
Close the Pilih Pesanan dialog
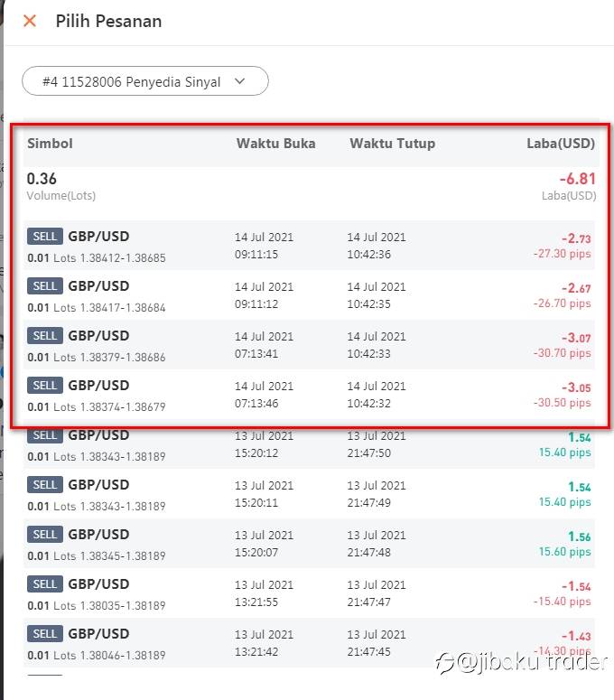coord(30,21)
